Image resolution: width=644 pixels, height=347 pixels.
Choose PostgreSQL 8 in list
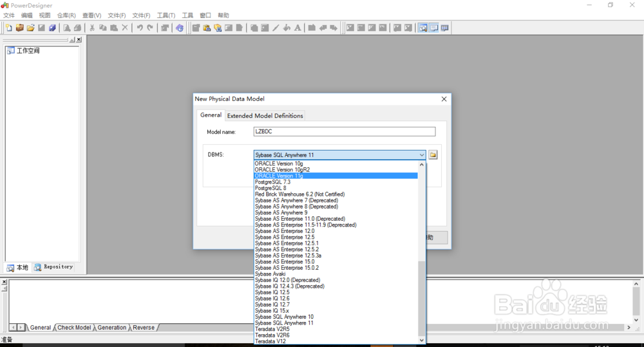coord(336,188)
